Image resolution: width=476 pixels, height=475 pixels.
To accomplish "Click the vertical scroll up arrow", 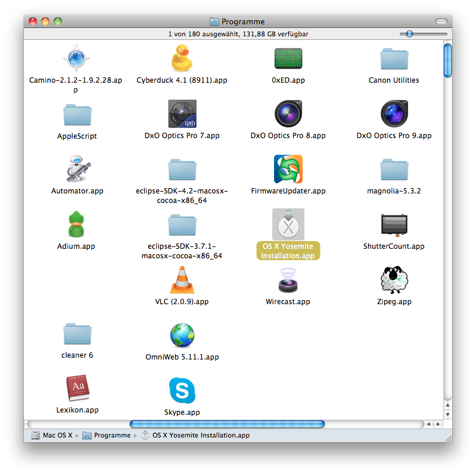I will coord(448,405).
